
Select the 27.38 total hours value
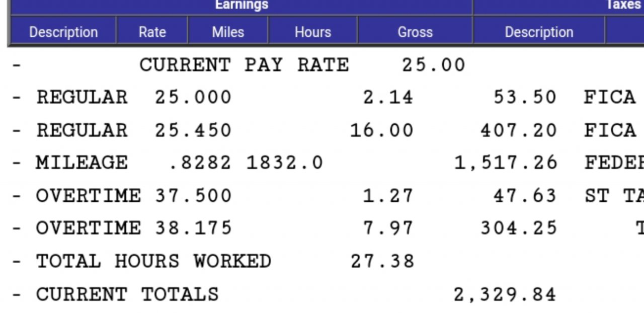pyautogui.click(x=382, y=261)
